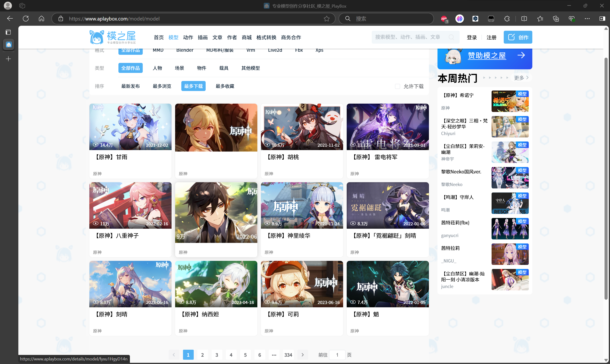Open the browser home page icon
The width and height of the screenshot is (610, 364).
click(41, 19)
